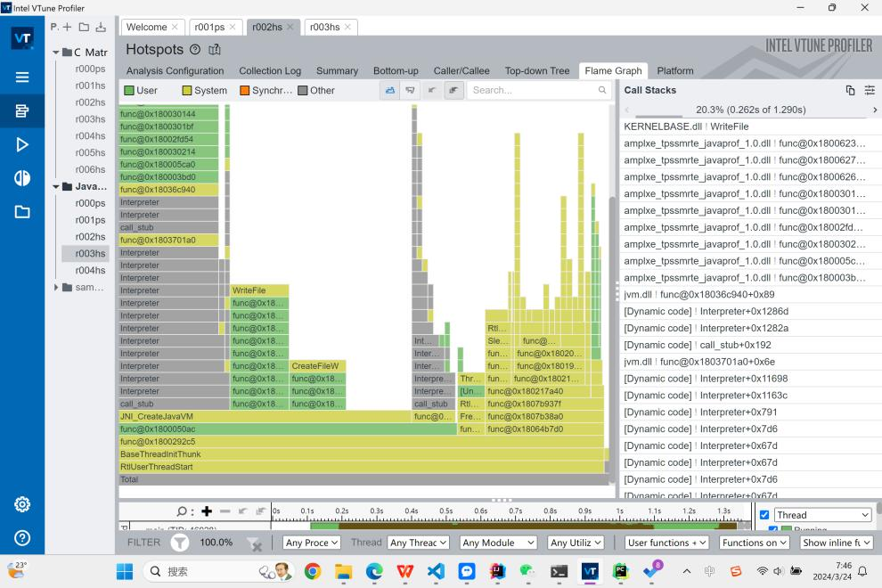Screen dimensions: 882x588
Task: Open the User functions + call stack mode dropdown
Action: tap(666, 543)
